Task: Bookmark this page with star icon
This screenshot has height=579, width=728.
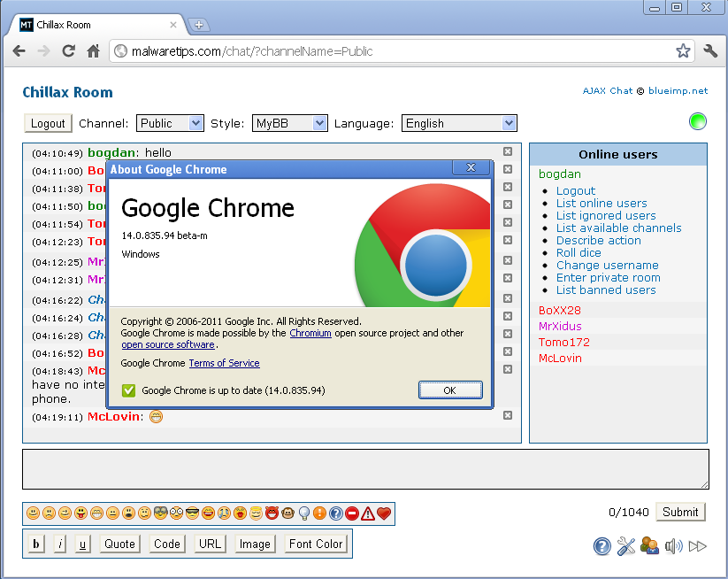Action: click(683, 50)
